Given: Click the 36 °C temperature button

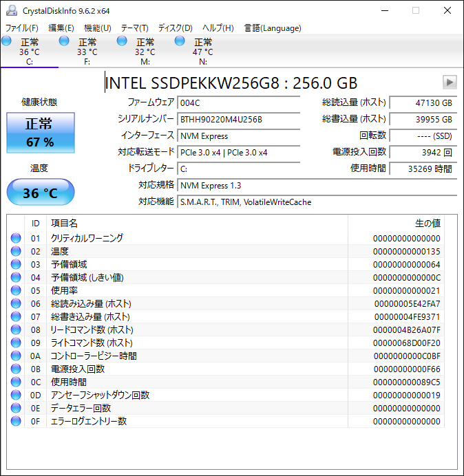Looking at the screenshot, I should point(40,193).
